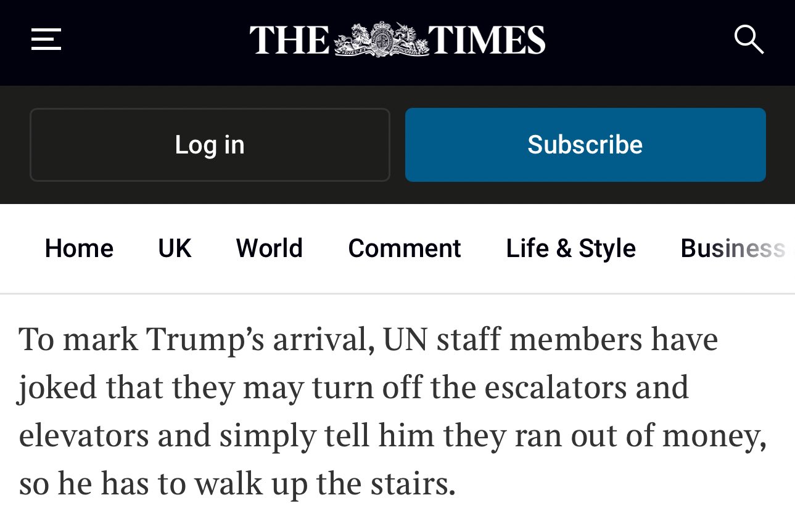Screen dimensions: 795x532
Task: Select the Comment section tab
Action: 405,248
